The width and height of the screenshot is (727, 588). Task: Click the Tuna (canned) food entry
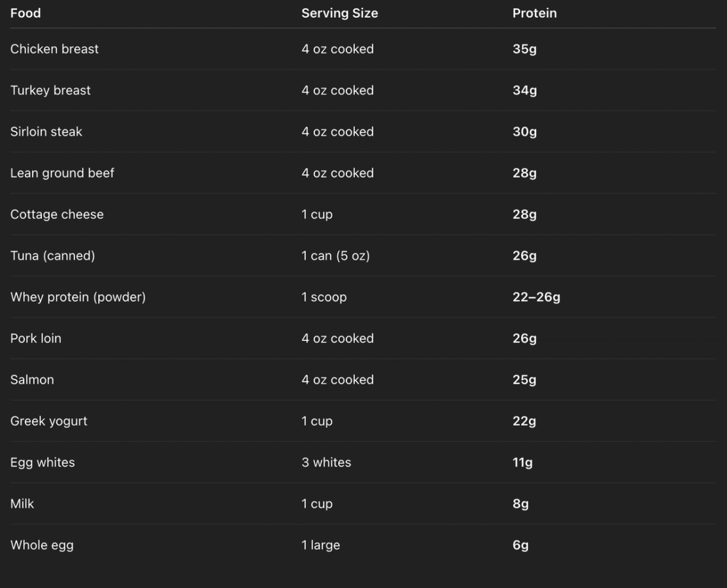pyautogui.click(x=52, y=255)
